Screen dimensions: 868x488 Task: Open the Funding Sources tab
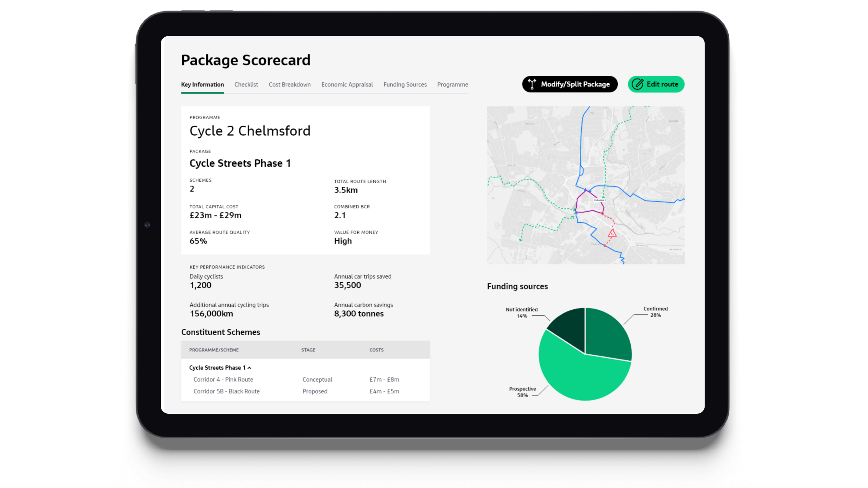405,84
